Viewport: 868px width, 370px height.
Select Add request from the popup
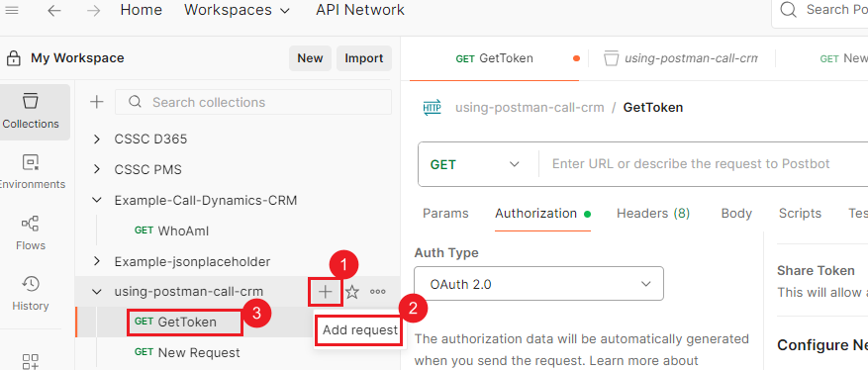coord(360,330)
